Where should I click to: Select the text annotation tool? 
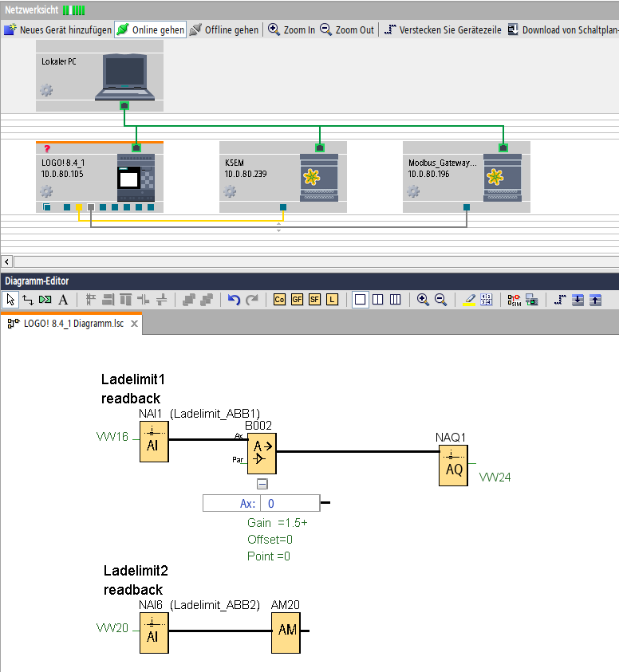[x=63, y=300]
